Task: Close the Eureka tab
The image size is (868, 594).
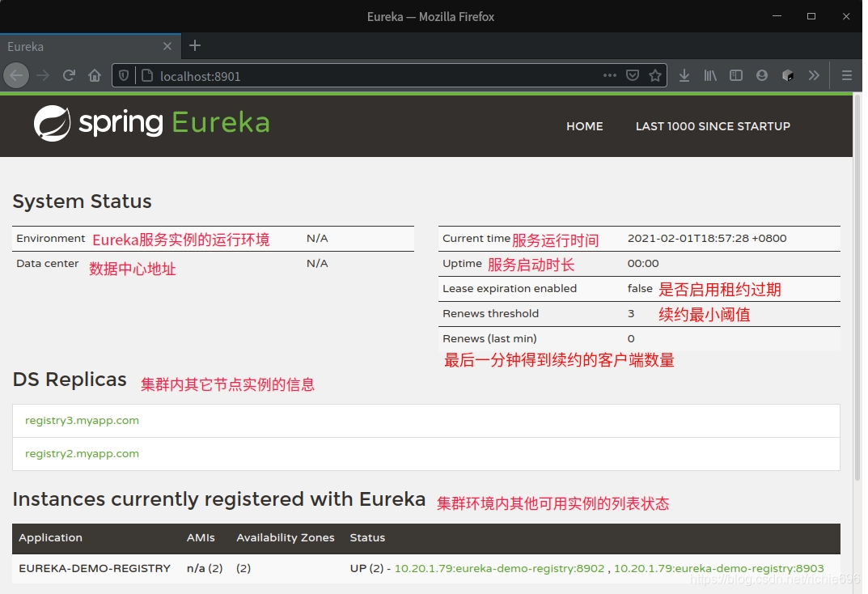Action: 167,46
